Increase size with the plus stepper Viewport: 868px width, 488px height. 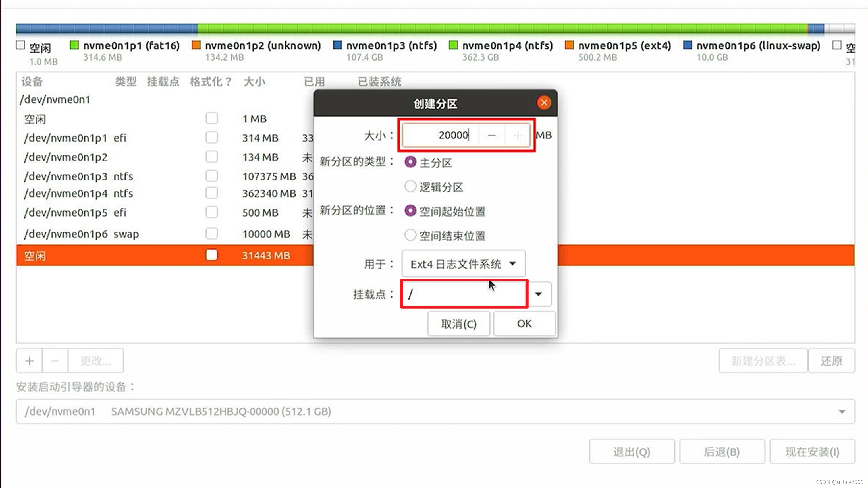click(x=518, y=136)
